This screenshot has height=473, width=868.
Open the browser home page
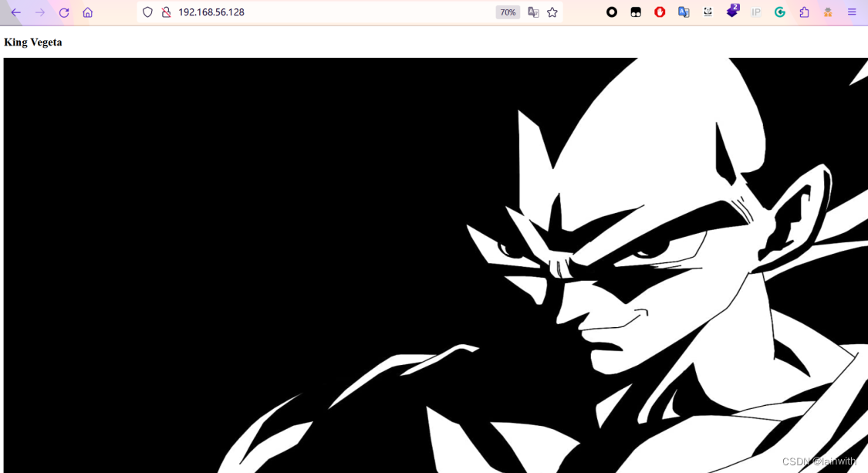[87, 12]
